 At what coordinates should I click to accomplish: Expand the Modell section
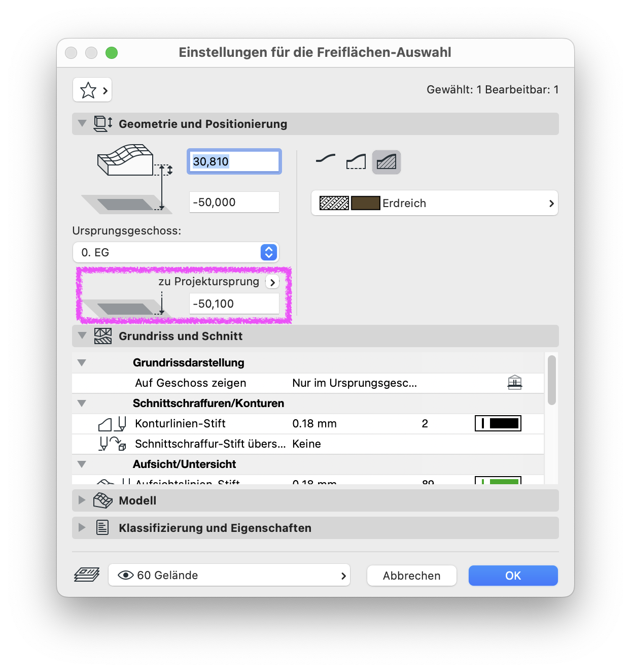click(82, 500)
